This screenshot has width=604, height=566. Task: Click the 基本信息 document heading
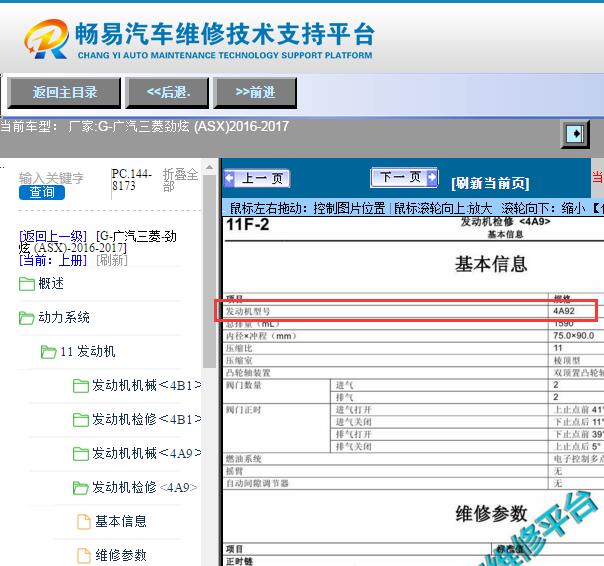point(491,264)
